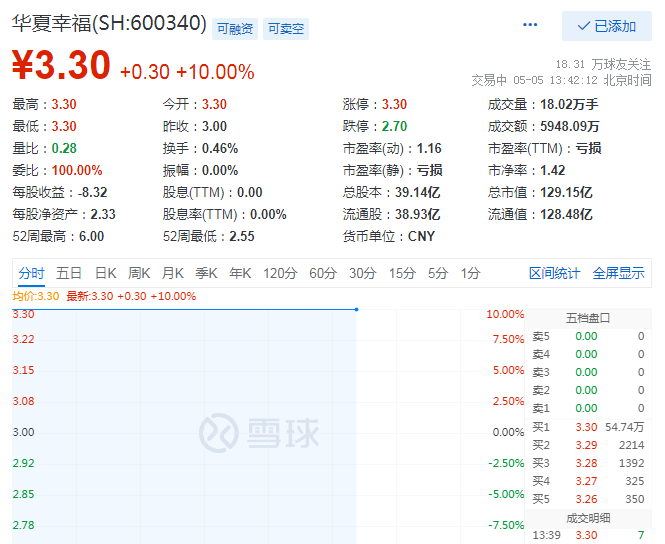Click the 3.00 baseline label on the chart

[23, 432]
